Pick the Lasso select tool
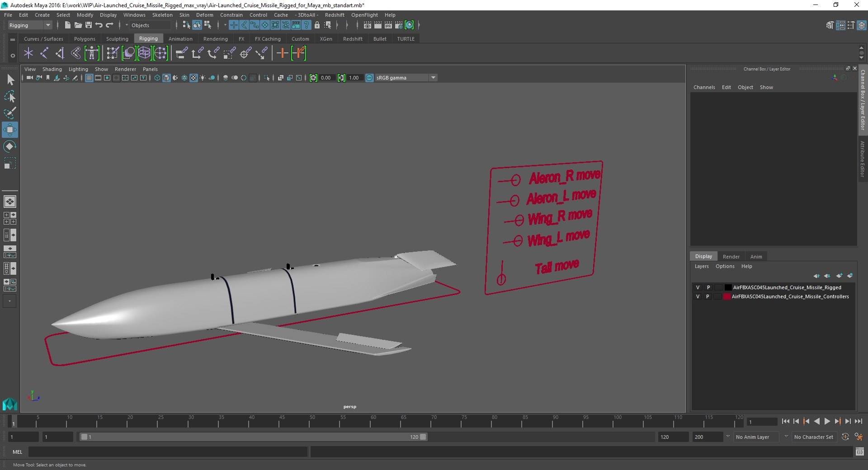This screenshot has height=470, width=868. [x=9, y=97]
